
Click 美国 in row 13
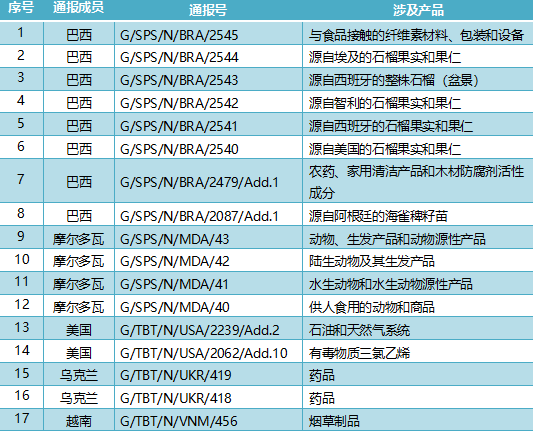tap(79, 330)
